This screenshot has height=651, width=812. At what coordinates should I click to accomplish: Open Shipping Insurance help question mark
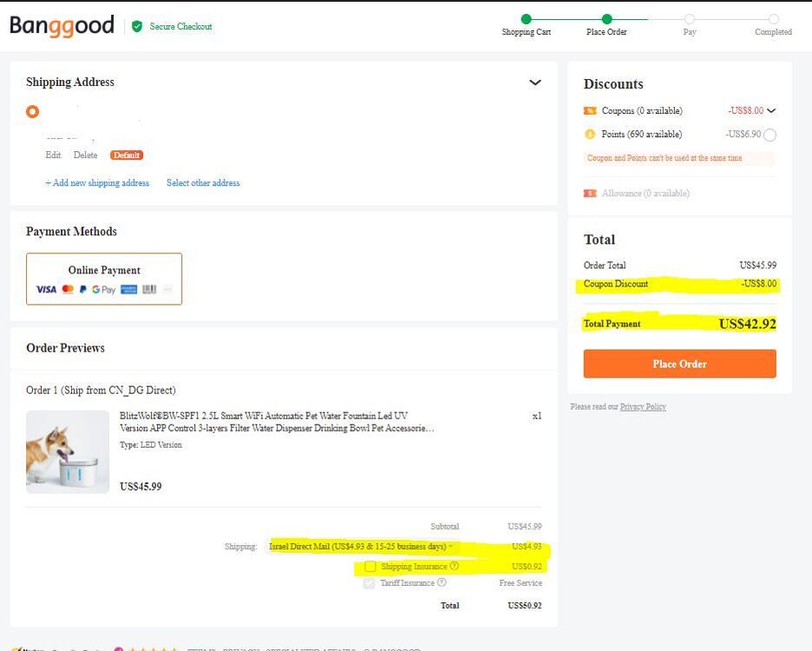click(455, 566)
